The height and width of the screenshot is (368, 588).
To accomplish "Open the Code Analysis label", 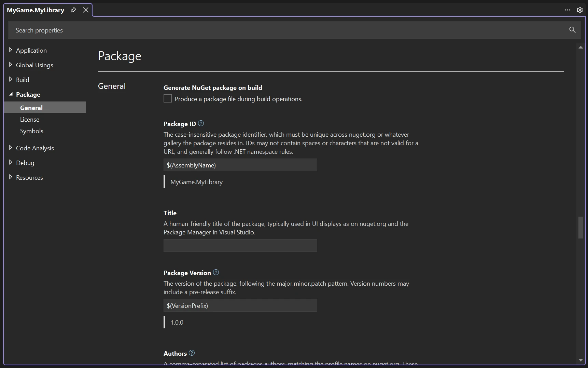I will (35, 148).
